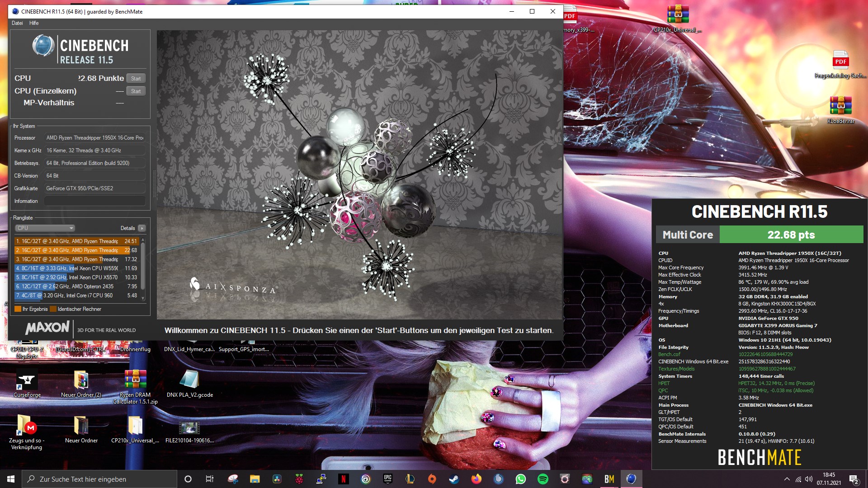
Task: Select the AMD Opteron 2435 ranking entry
Action: point(77,286)
